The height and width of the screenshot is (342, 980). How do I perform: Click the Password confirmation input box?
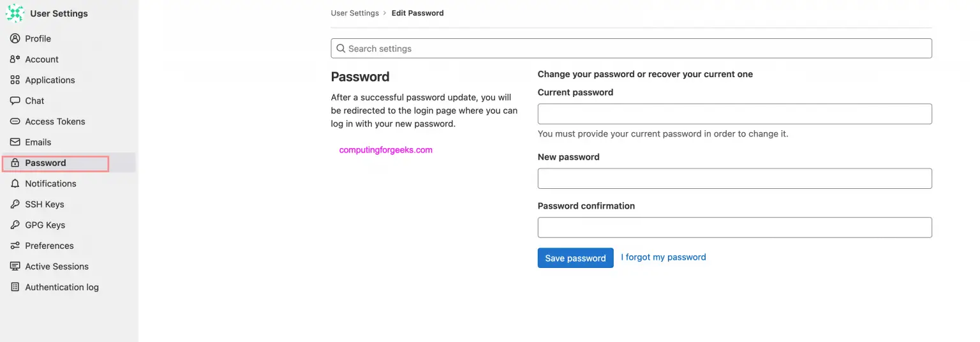click(x=734, y=228)
